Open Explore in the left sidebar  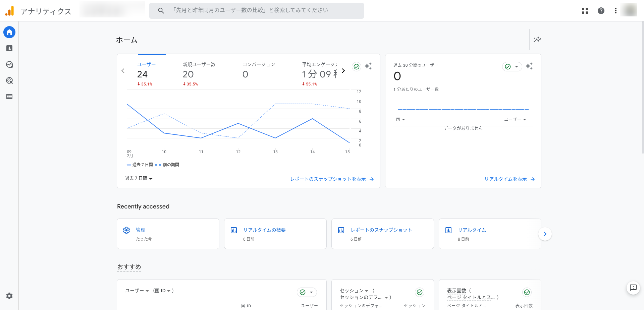pos(9,64)
